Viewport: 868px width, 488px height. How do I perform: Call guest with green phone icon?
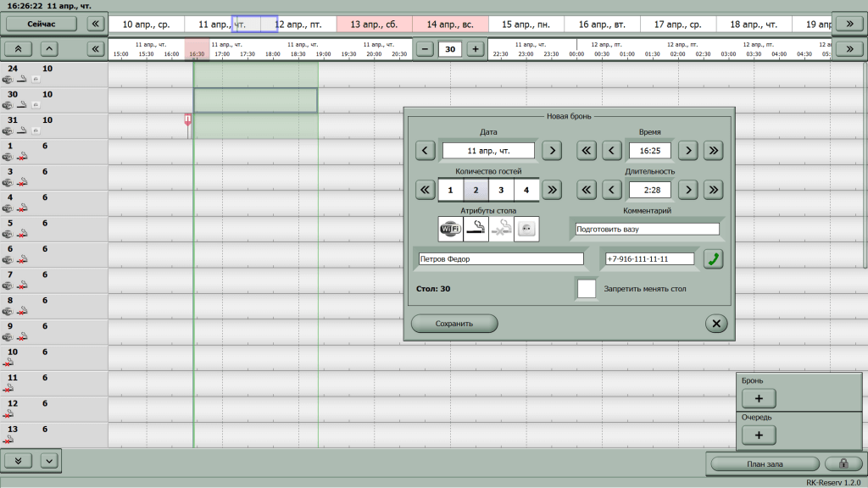click(714, 259)
